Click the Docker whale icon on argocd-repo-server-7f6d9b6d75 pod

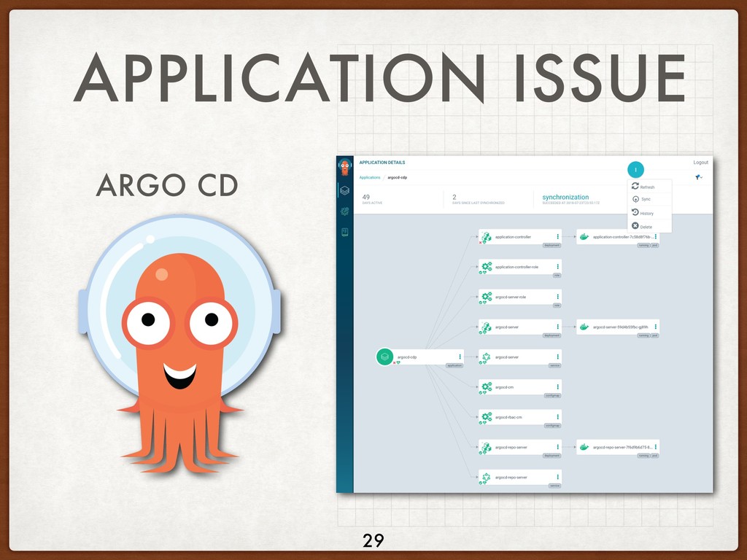584,447
